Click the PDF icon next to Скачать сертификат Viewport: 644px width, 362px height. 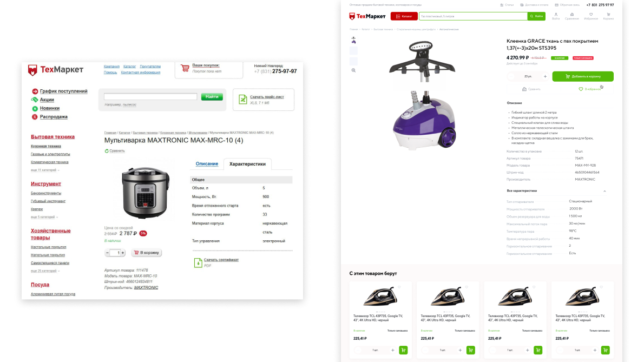198,262
